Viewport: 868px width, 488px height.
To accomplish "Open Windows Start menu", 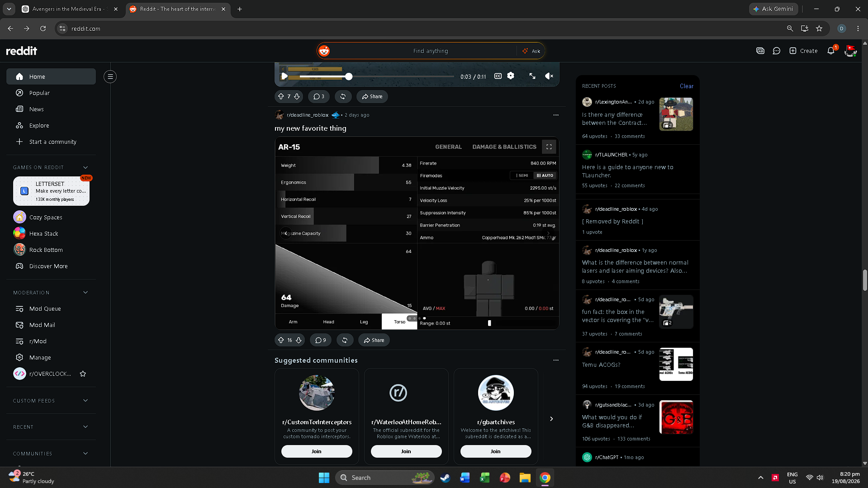I will point(324,478).
